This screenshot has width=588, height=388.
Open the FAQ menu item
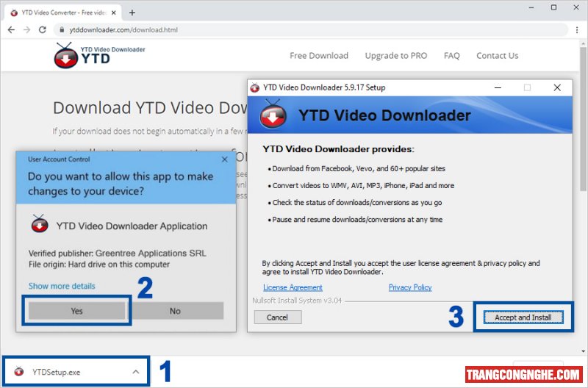[451, 56]
